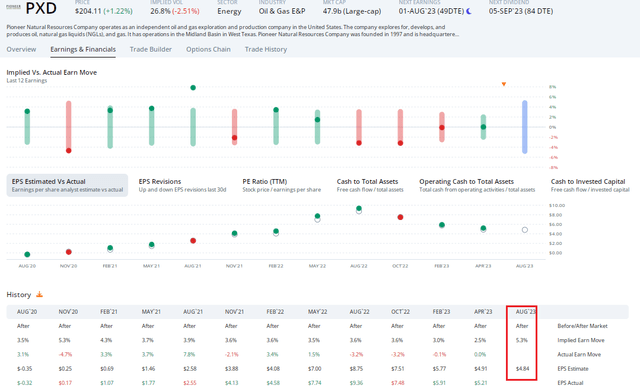Click the red OCT'22 point in EPS chart
This screenshot has height=392, width=640.
[x=400, y=217]
